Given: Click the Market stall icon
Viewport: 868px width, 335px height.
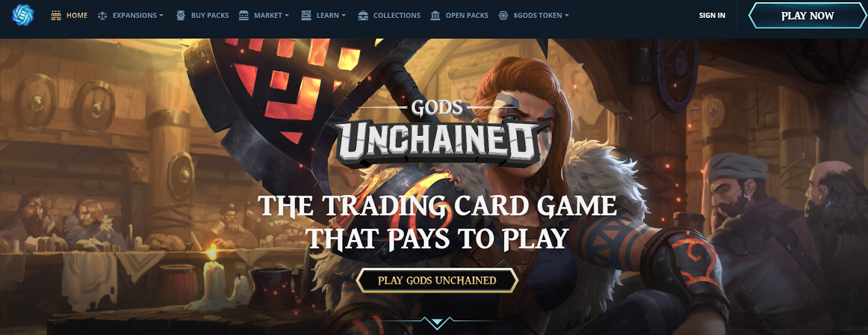Looking at the screenshot, I should (244, 15).
